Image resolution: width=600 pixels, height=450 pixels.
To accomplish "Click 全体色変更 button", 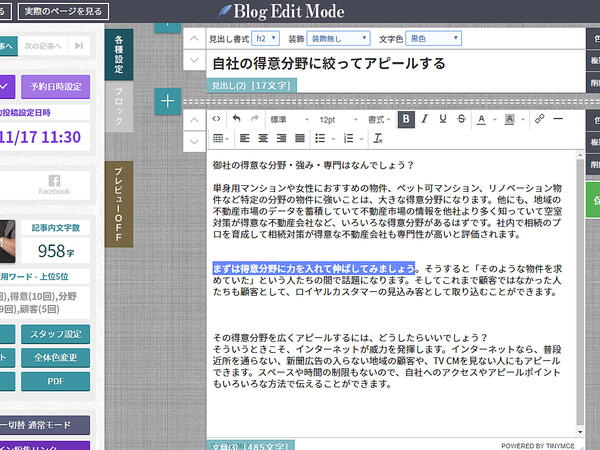I will [x=55, y=358].
